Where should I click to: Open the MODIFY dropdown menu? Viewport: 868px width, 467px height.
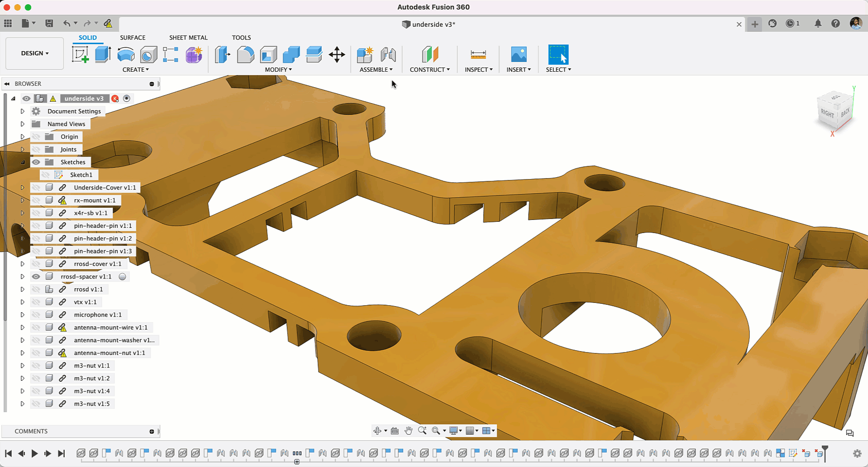pos(278,69)
